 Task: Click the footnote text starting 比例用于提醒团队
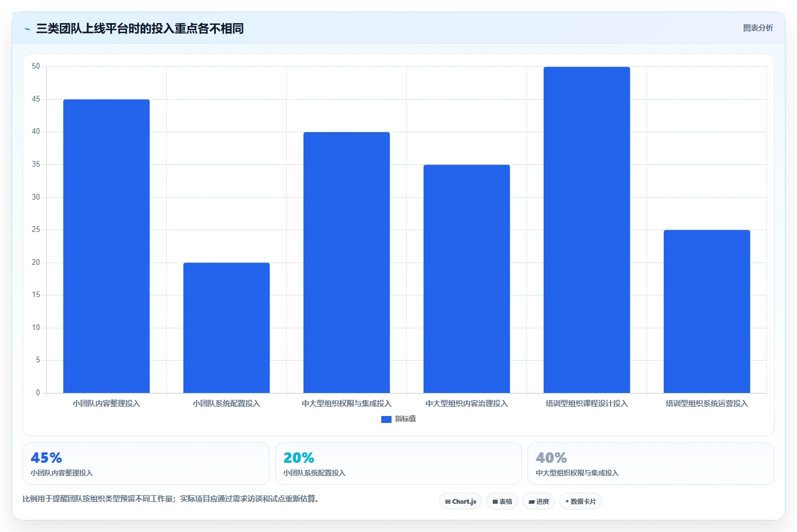[x=171, y=499]
